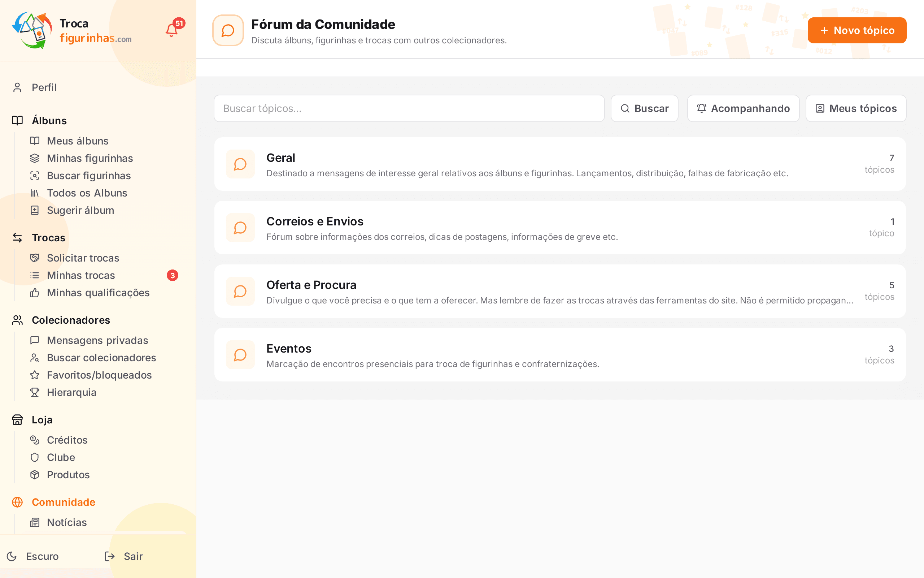Image resolution: width=924 pixels, height=578 pixels.
Task: Click the Loja store icon
Action: tap(17, 420)
